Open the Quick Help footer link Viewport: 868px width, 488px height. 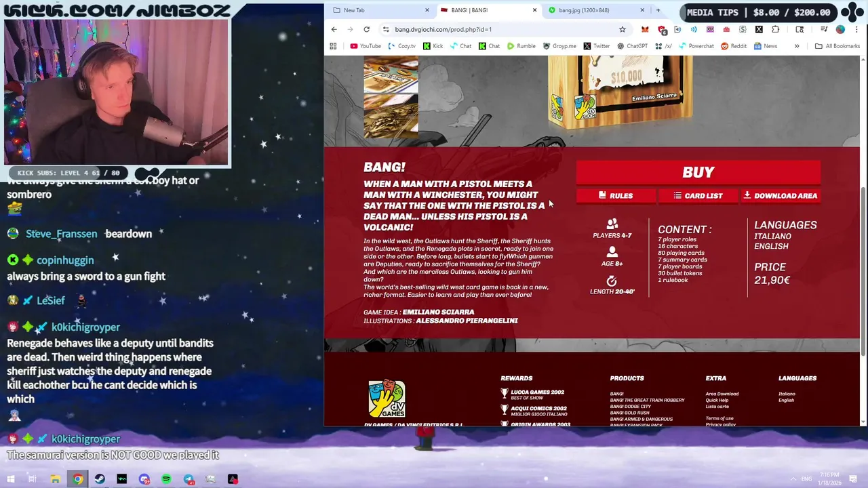tap(717, 400)
